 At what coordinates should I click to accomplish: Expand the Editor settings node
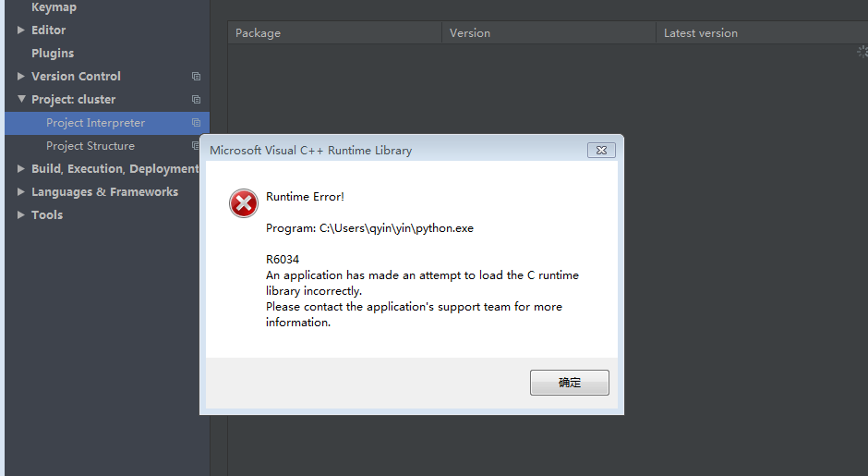point(21,30)
